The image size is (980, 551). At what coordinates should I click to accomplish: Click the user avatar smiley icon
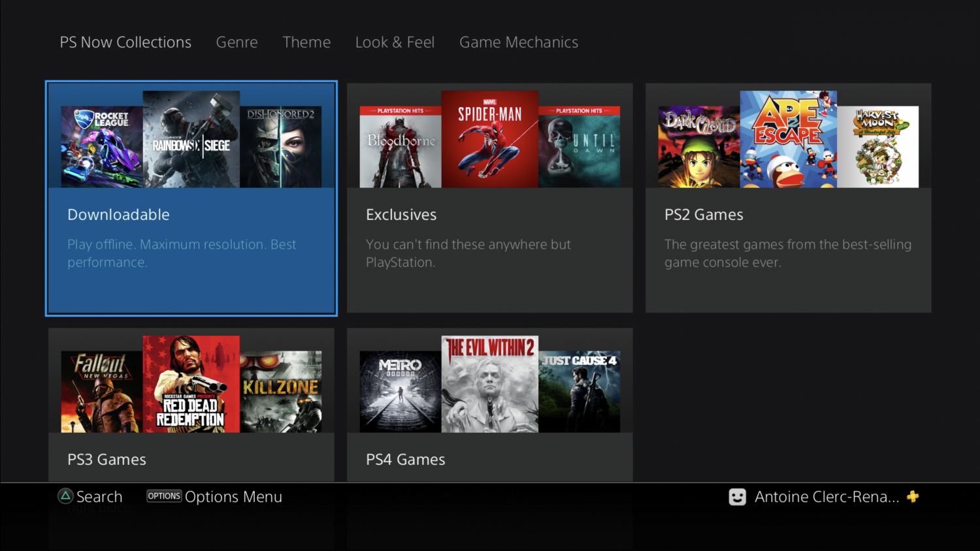[737, 497]
